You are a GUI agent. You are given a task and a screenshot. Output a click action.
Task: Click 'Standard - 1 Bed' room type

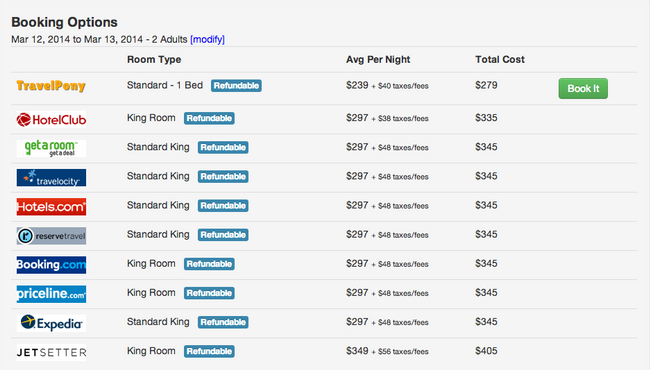point(165,85)
